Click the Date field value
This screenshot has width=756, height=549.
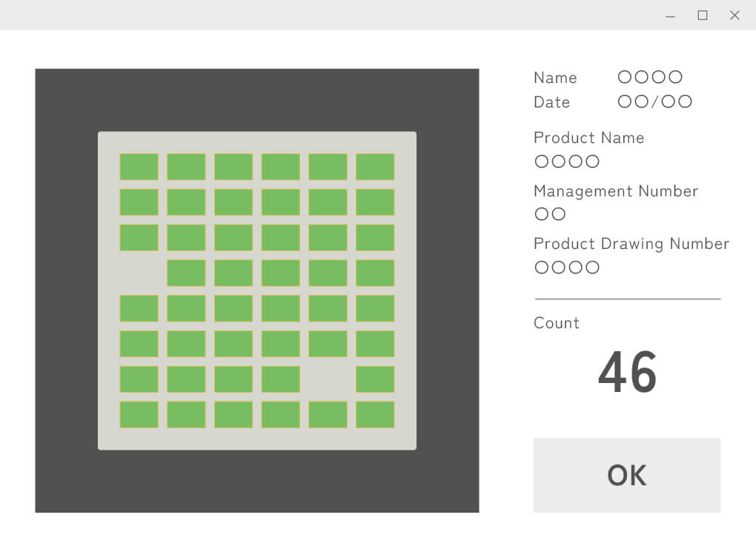click(x=654, y=102)
